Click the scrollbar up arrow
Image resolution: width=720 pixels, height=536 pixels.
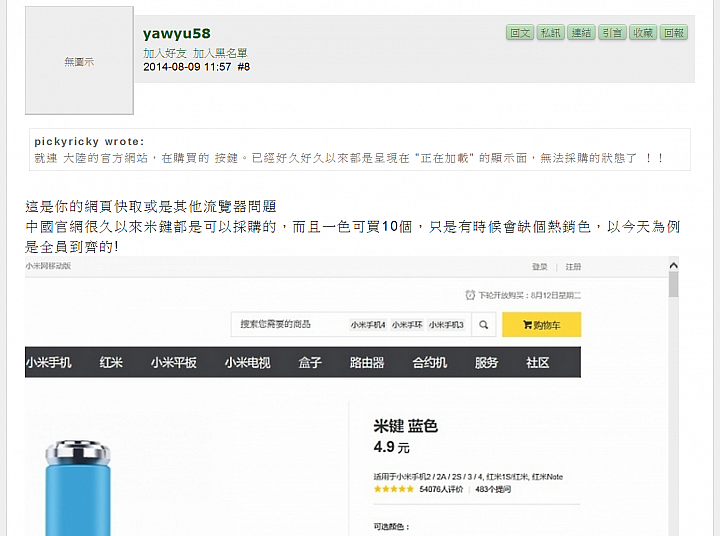point(674,265)
